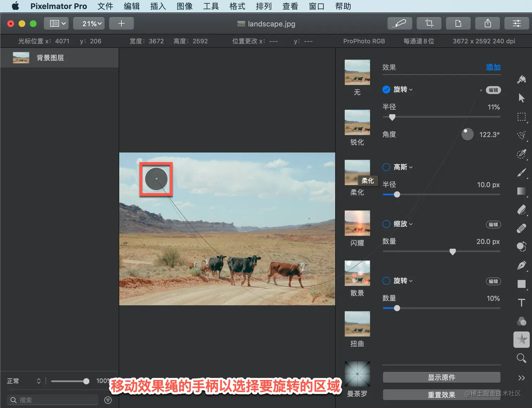The width and height of the screenshot is (532, 408).
Task: Apply the 散景 effect preset thumbnail
Action: pyautogui.click(x=357, y=273)
